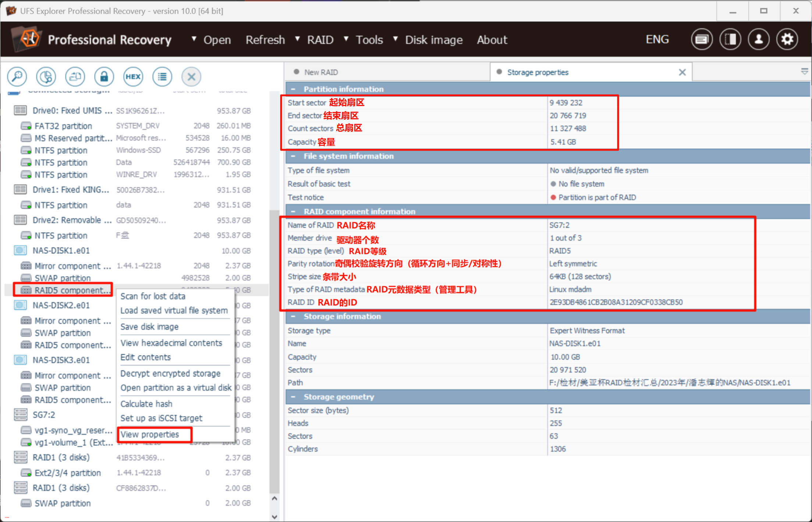Select Scan for lost data
This screenshot has width=812, height=522.
(153, 296)
